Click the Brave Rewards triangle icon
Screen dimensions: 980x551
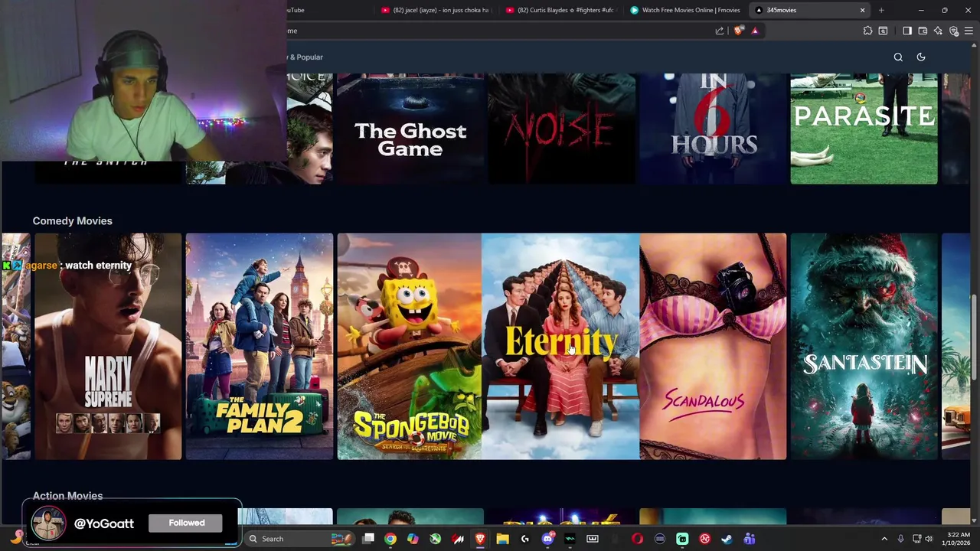click(755, 31)
